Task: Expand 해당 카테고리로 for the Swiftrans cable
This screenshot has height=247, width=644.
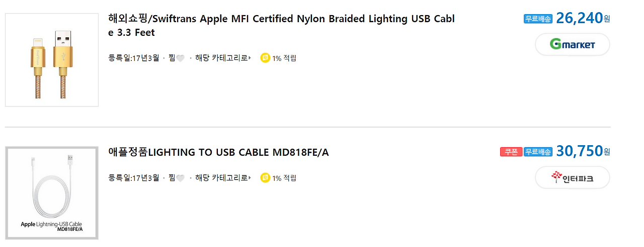Action: pos(223,58)
